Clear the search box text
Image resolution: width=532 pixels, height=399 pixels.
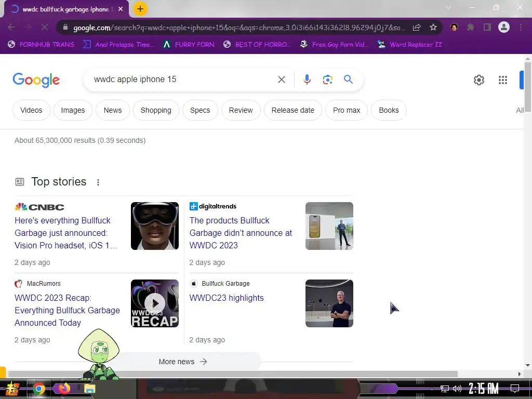281,79
